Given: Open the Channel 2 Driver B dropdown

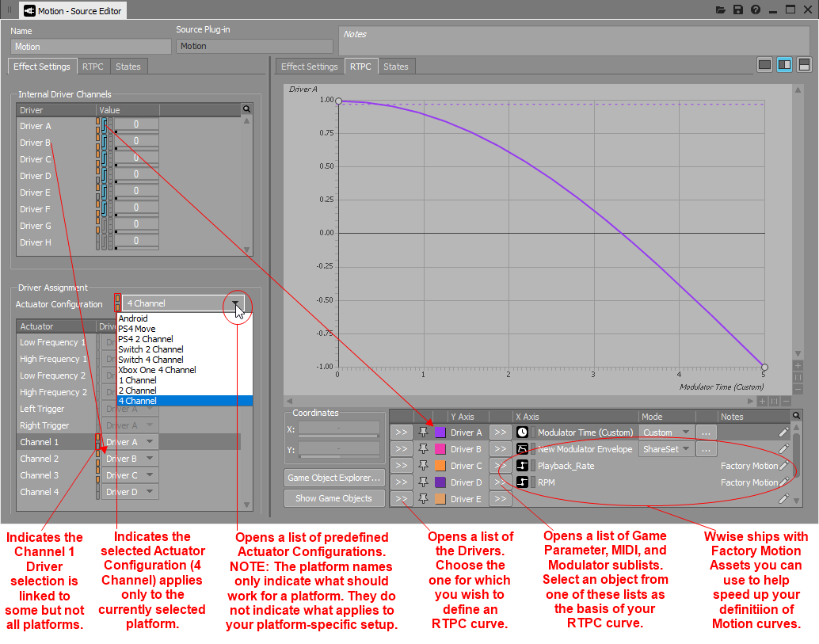Looking at the screenshot, I should tap(130, 459).
